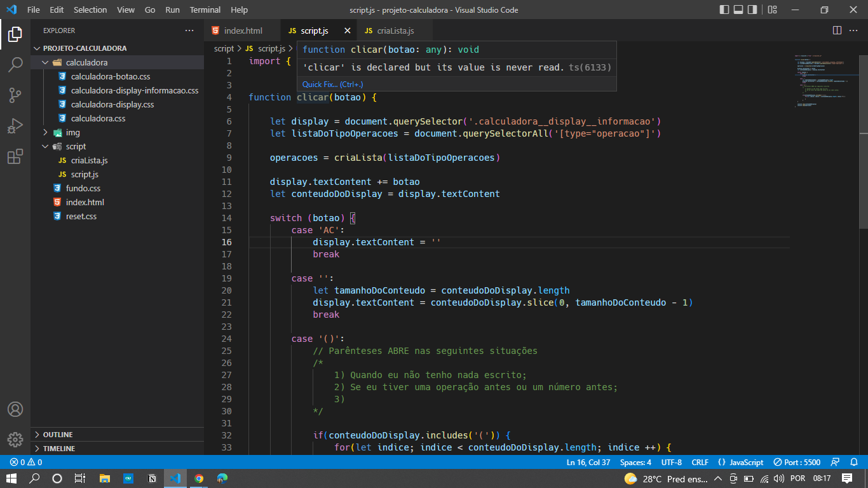The image size is (868, 488).
Task: Open the Help menu
Action: pos(239,10)
